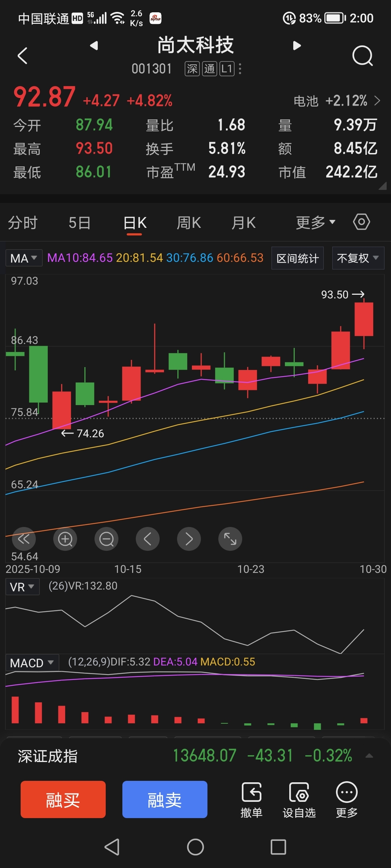391x868 pixels.
Task: Select the 日K tab
Action: point(135,222)
